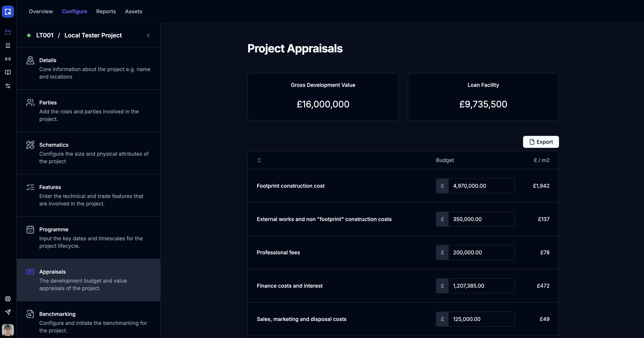
Task: Edit Footprint construction cost budget field
Action: (481, 186)
